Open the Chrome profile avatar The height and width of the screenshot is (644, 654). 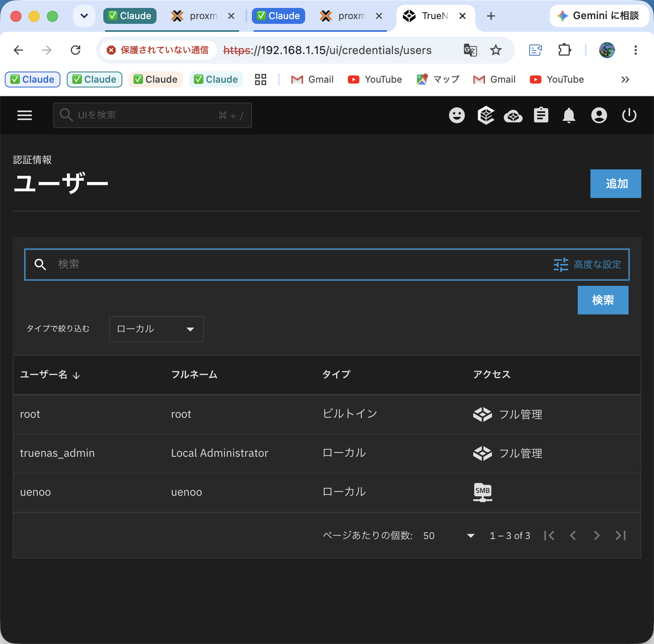coord(607,50)
